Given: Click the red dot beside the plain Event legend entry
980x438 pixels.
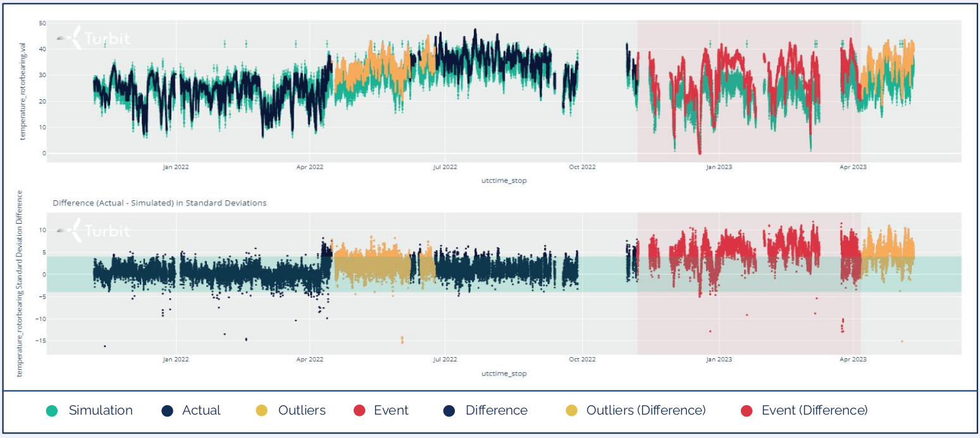Looking at the screenshot, I should 359,411.
